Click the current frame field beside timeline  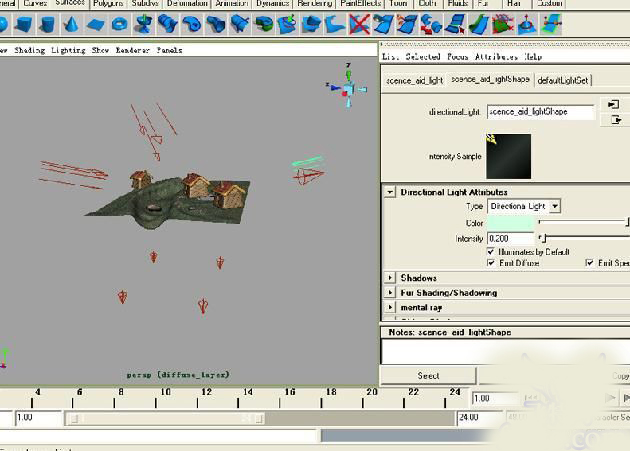click(x=495, y=398)
